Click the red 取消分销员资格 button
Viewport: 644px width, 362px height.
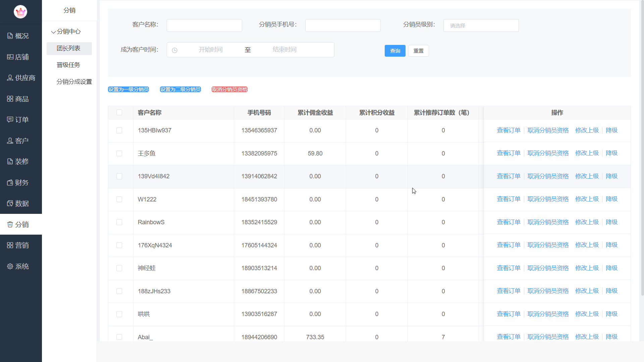pos(230,89)
